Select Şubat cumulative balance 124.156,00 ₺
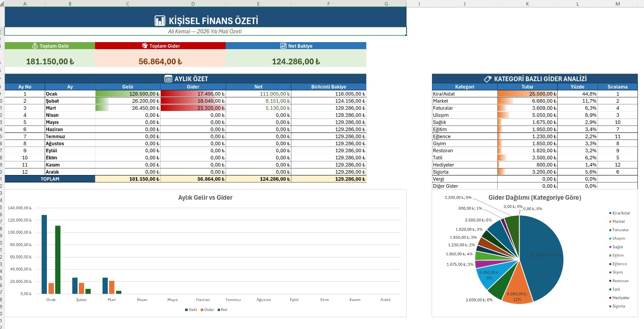 329,101
